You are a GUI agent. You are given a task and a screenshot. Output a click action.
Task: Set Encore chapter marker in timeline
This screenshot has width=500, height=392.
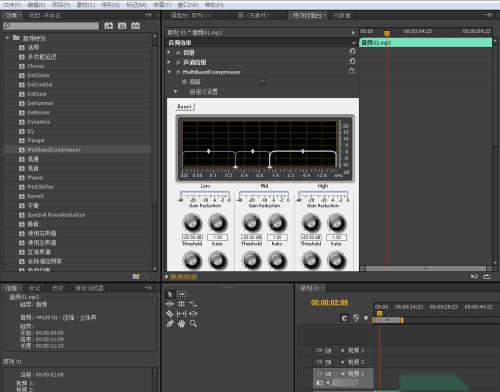[356, 318]
